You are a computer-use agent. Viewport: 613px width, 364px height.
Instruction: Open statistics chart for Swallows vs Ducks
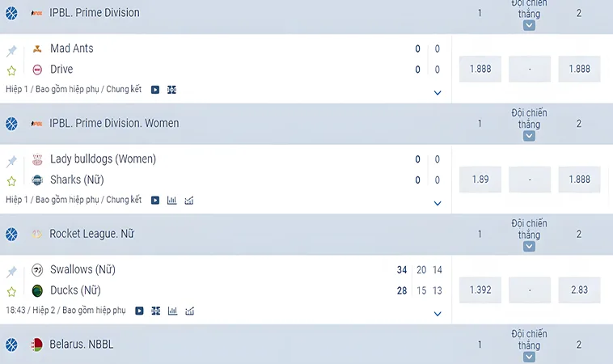tap(172, 311)
